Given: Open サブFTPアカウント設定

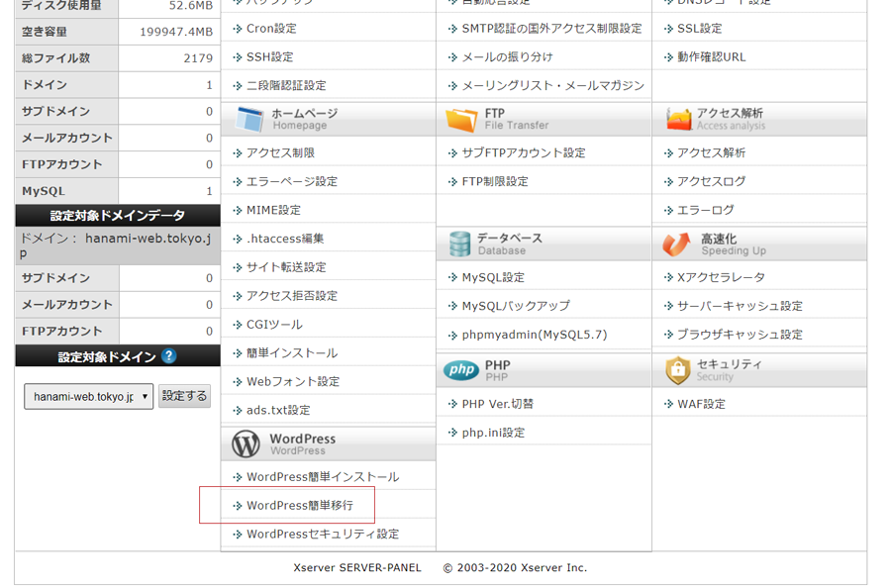Looking at the screenshot, I should 524,152.
